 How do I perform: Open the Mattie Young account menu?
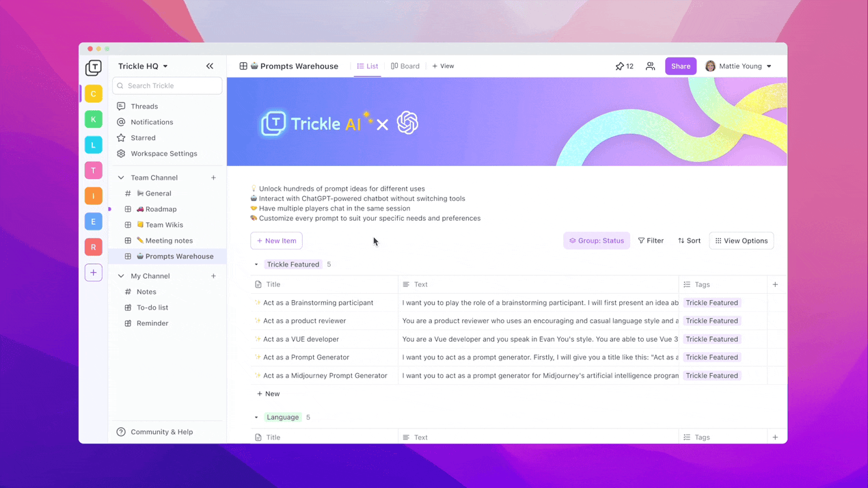pos(738,66)
